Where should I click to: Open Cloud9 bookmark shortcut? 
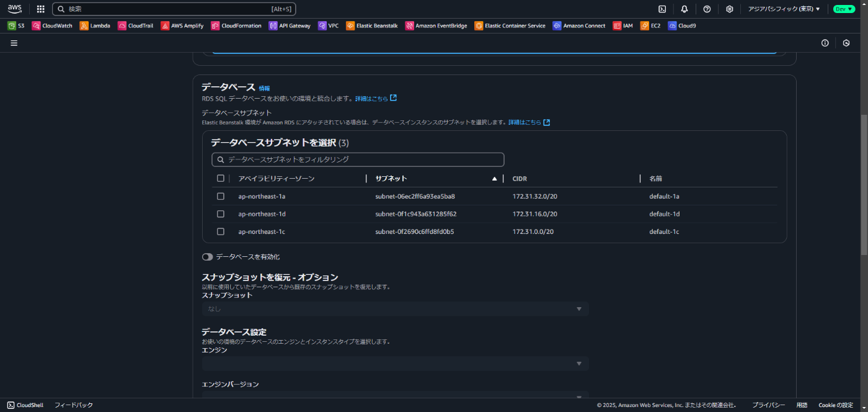(682, 26)
